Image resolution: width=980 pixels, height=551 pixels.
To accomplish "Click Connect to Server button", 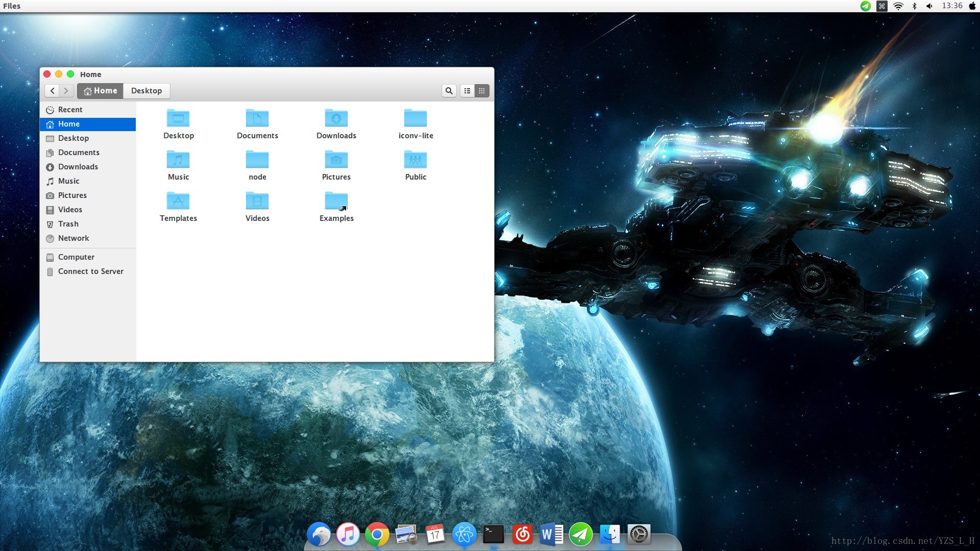I will click(x=91, y=270).
